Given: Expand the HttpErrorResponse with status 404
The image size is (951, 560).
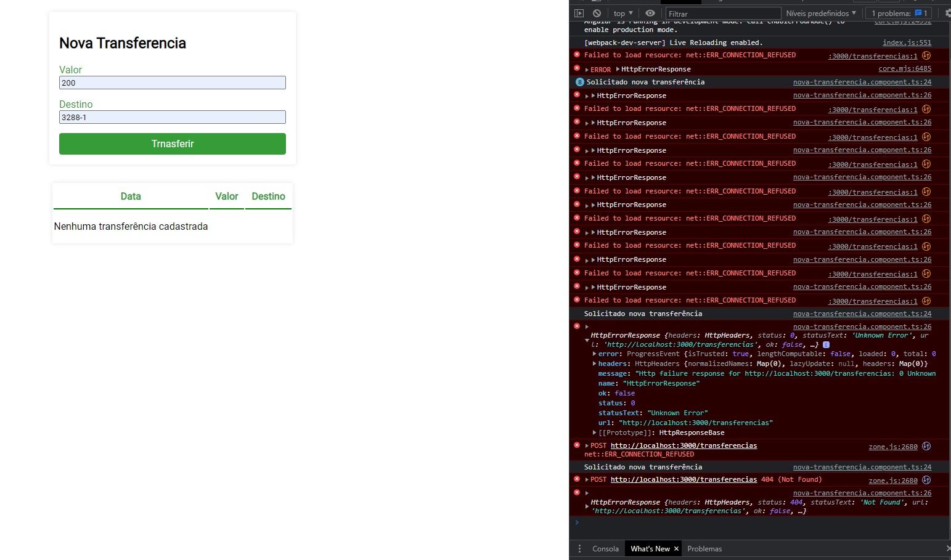Looking at the screenshot, I should pos(587,506).
